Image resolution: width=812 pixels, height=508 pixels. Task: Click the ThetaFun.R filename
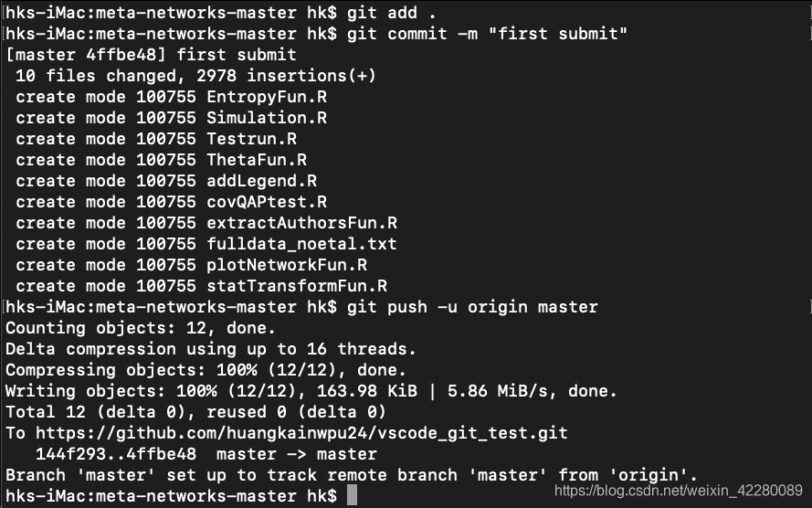pos(257,160)
